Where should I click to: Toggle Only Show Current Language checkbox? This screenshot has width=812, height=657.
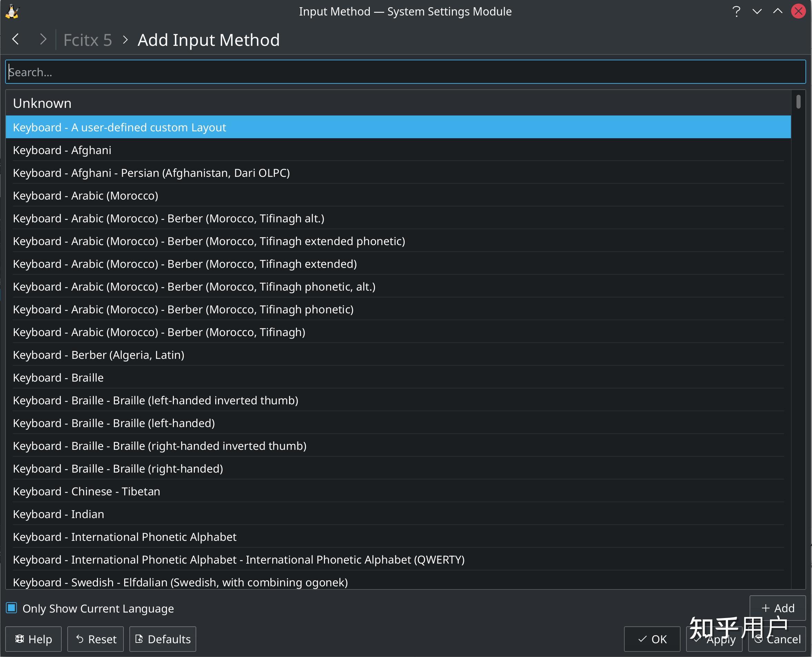(12, 608)
